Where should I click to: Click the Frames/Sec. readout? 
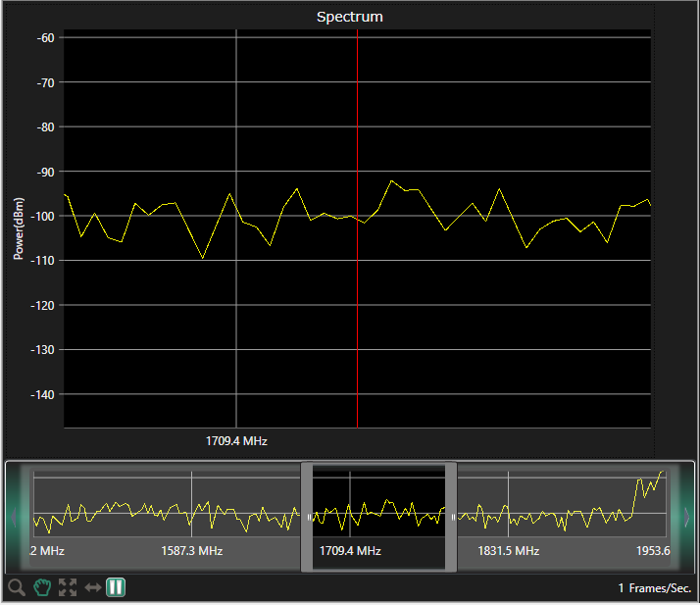click(x=654, y=588)
